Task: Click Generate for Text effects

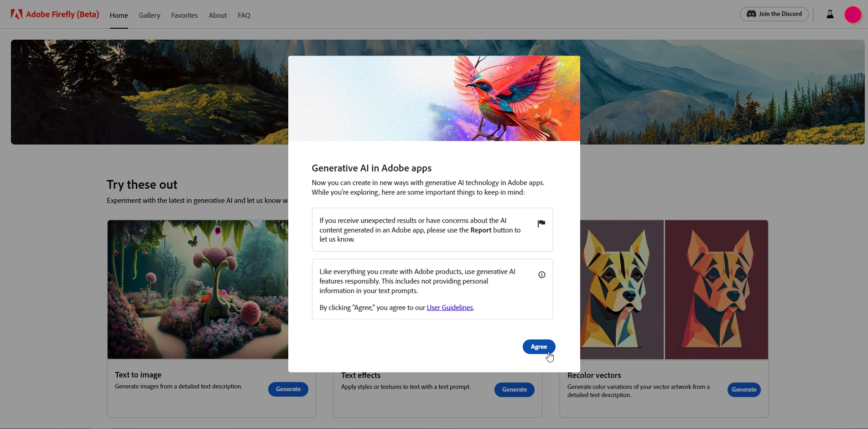Action: 514,389
